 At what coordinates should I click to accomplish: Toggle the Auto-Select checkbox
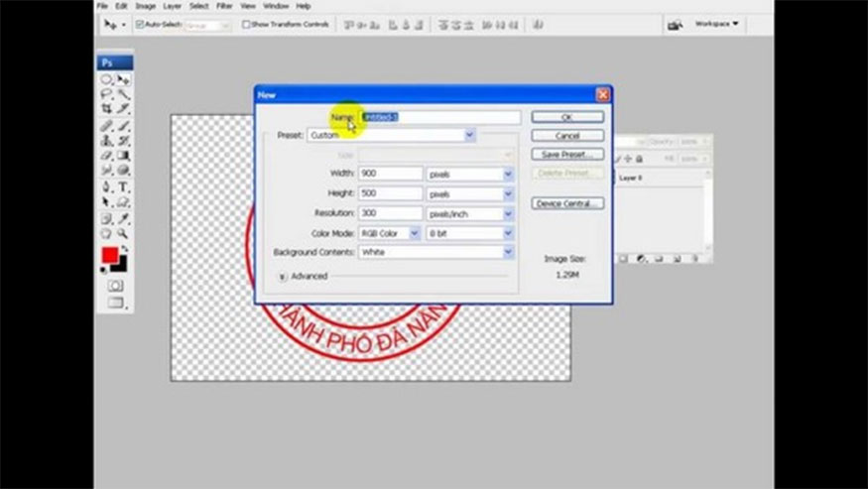[140, 25]
